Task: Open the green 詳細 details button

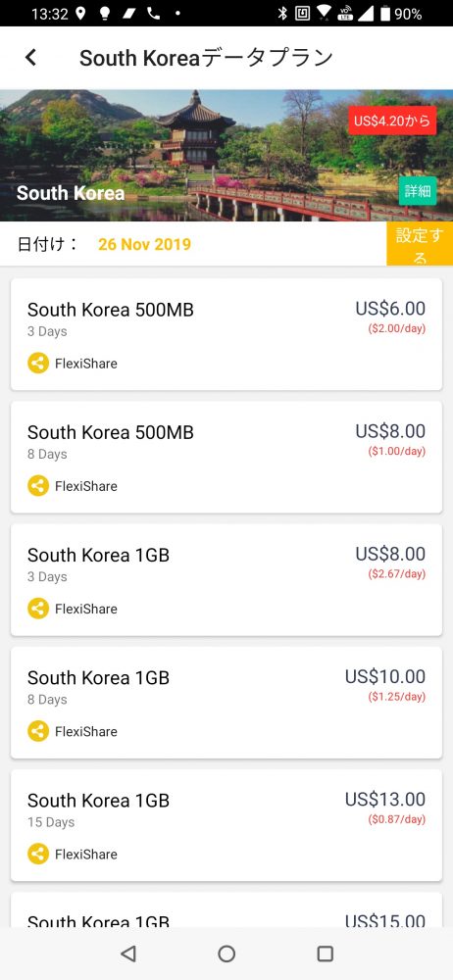Action: 418,191
